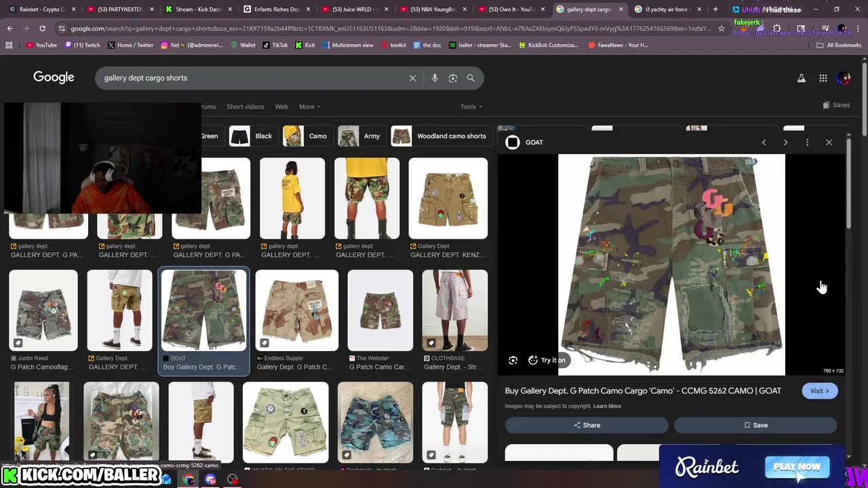Open Search Labs flask icon
Image resolution: width=868 pixels, height=488 pixels.
(802, 78)
